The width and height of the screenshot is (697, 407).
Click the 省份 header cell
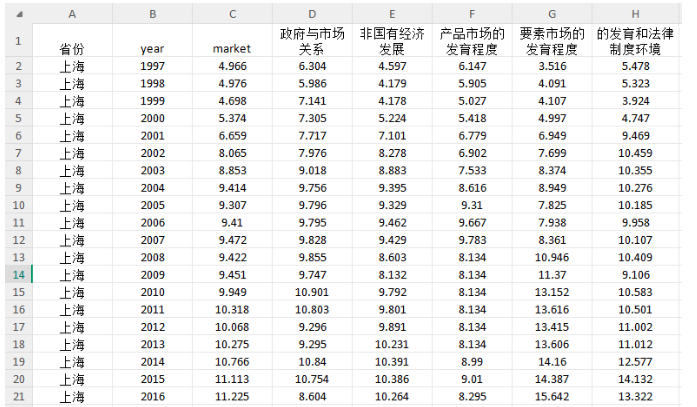(x=72, y=41)
